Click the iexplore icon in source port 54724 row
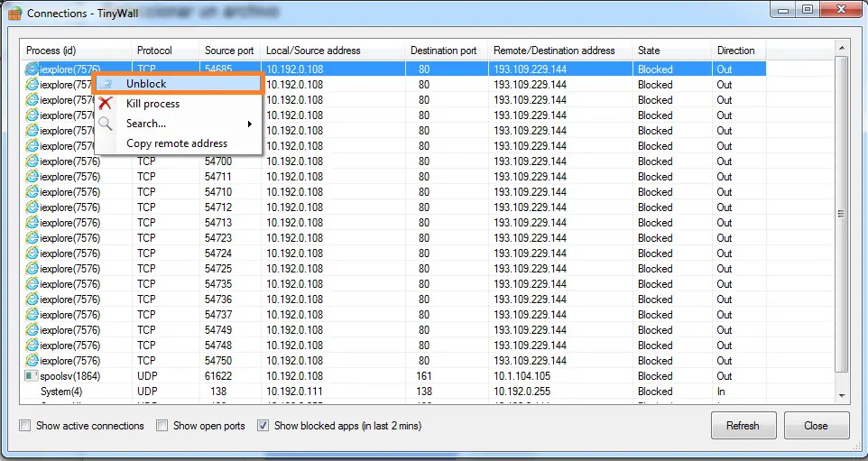The image size is (868, 461). pyautogui.click(x=32, y=254)
